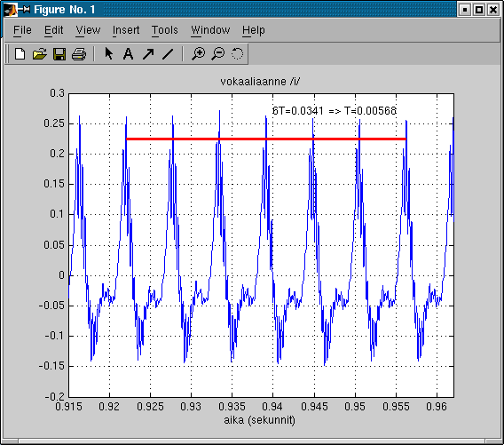Click the New Figure icon
This screenshot has height=445, width=504.
pyautogui.click(x=20, y=53)
